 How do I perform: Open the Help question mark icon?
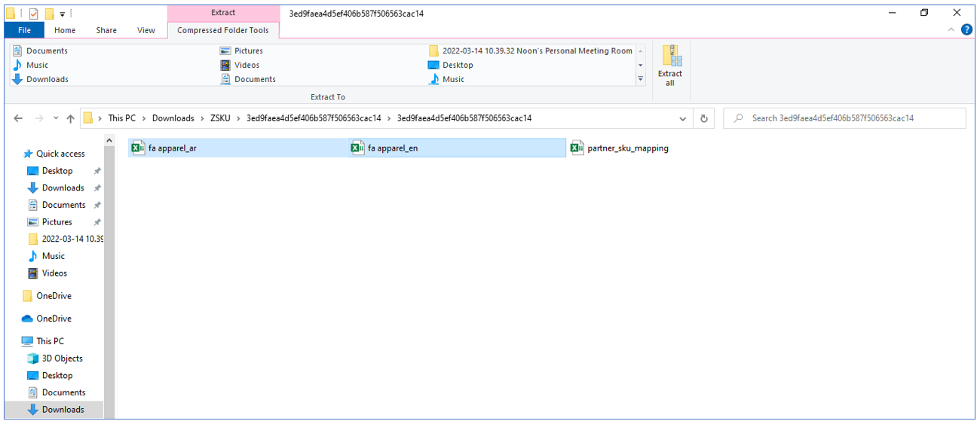tap(966, 30)
